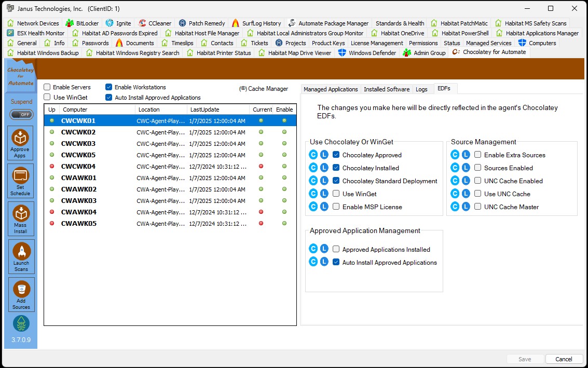Start Launch Scans from the sidebar
Screen dimensions: 588x368
(21, 256)
